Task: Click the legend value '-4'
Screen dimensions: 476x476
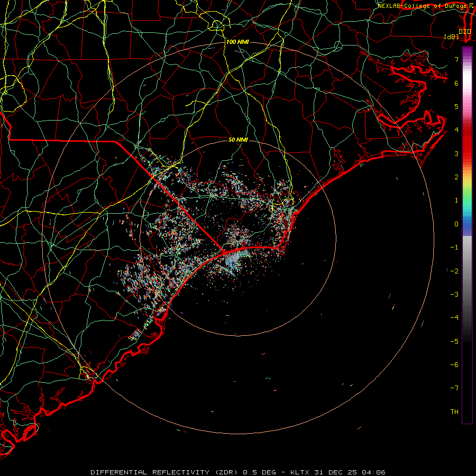Action: point(454,318)
